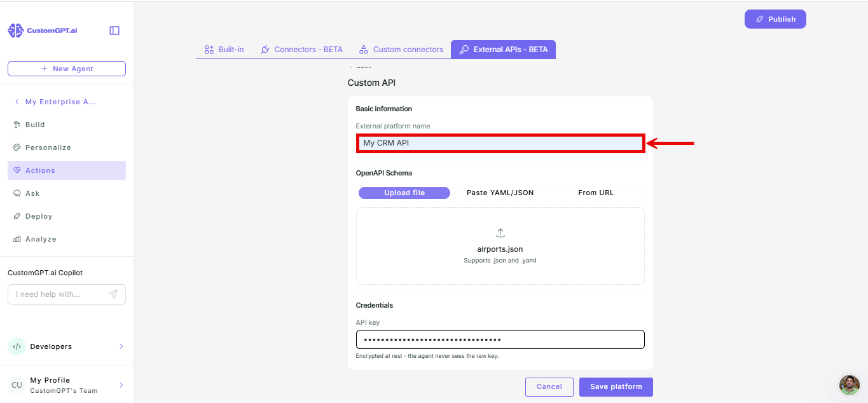The image size is (868, 403).
Task: Click the Built-in tab grid icon
Action: coord(209,50)
